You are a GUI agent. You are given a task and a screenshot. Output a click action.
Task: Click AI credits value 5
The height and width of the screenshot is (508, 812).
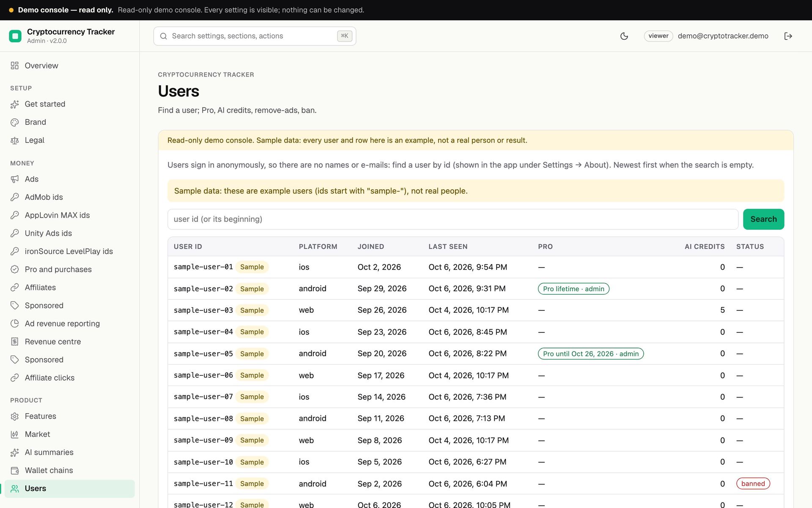click(722, 310)
